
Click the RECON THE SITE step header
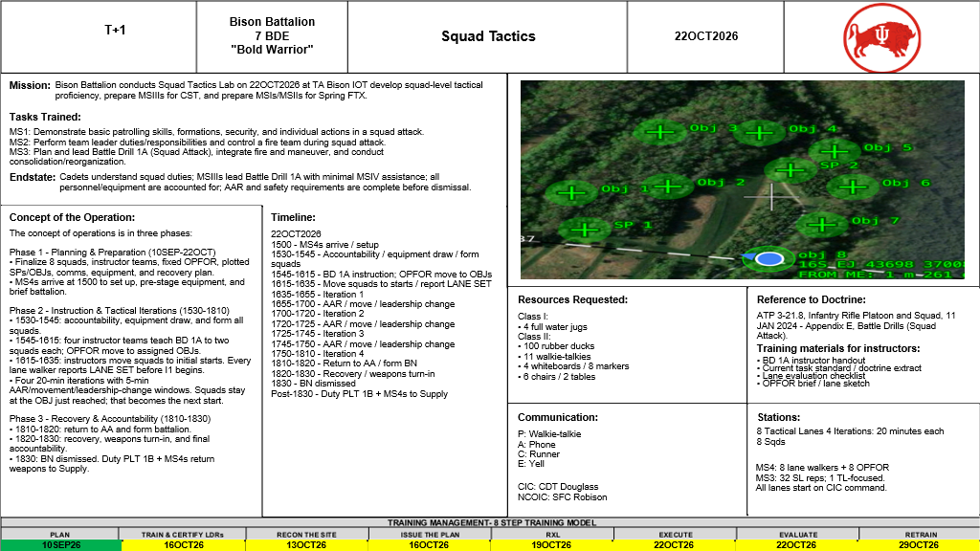click(x=306, y=535)
